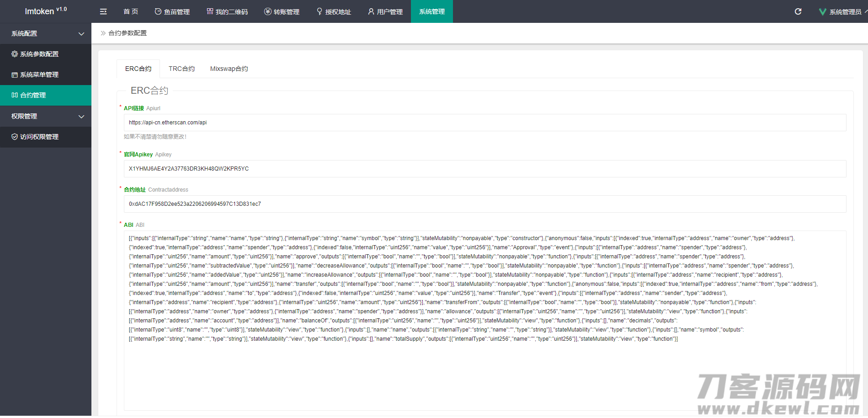Expand the 权限管理 sidebar group

81,117
